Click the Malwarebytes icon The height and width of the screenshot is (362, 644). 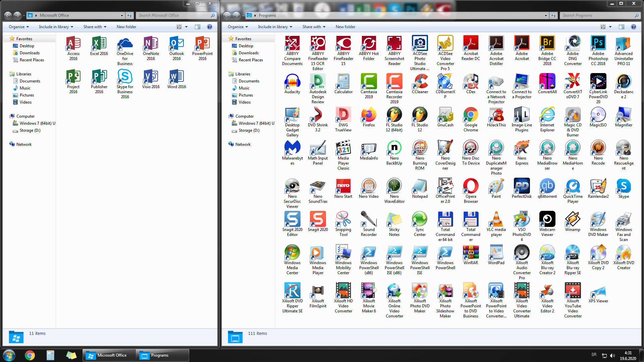click(x=292, y=153)
